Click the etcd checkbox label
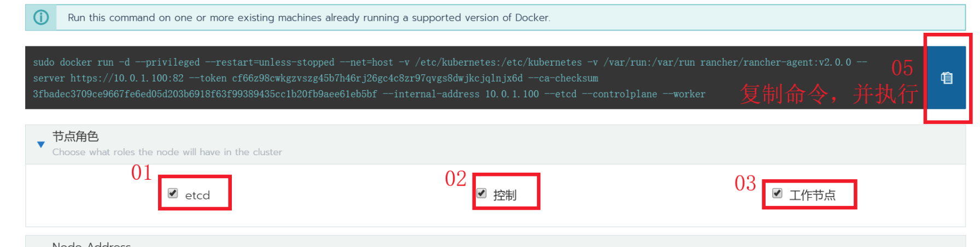The width and height of the screenshot is (980, 247). (x=197, y=196)
